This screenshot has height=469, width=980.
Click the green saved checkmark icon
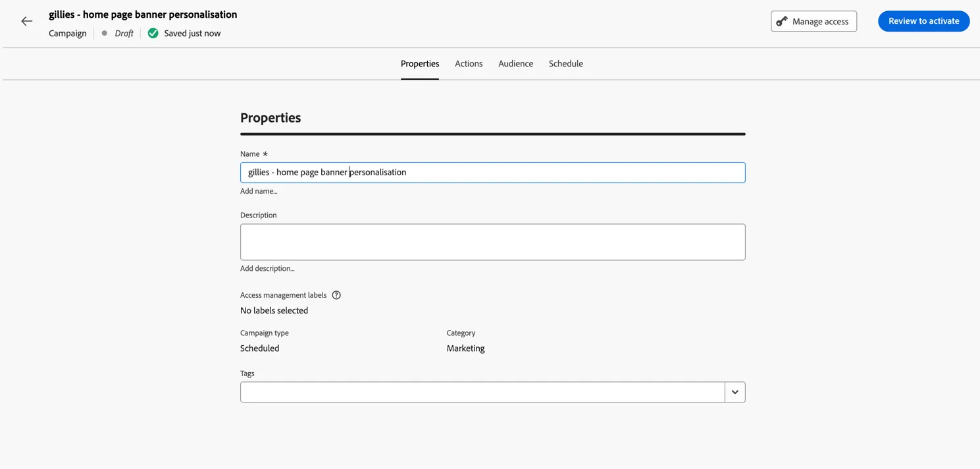coord(153,33)
